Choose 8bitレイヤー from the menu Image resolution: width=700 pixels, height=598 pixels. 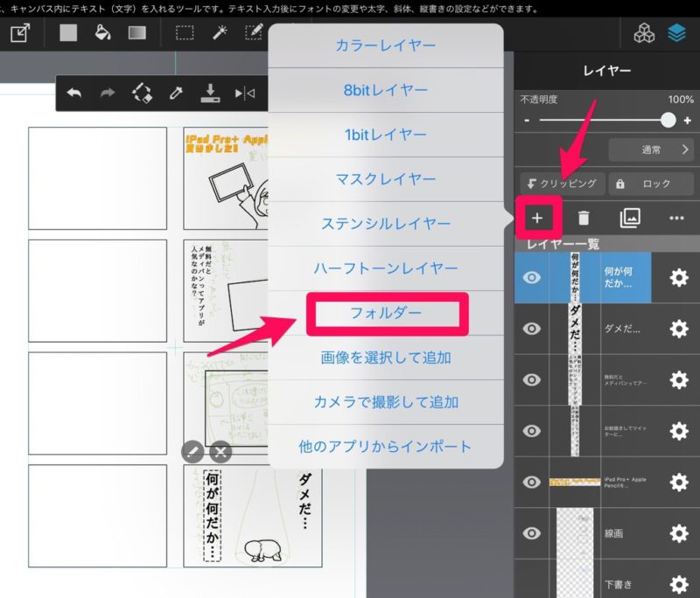(x=386, y=90)
